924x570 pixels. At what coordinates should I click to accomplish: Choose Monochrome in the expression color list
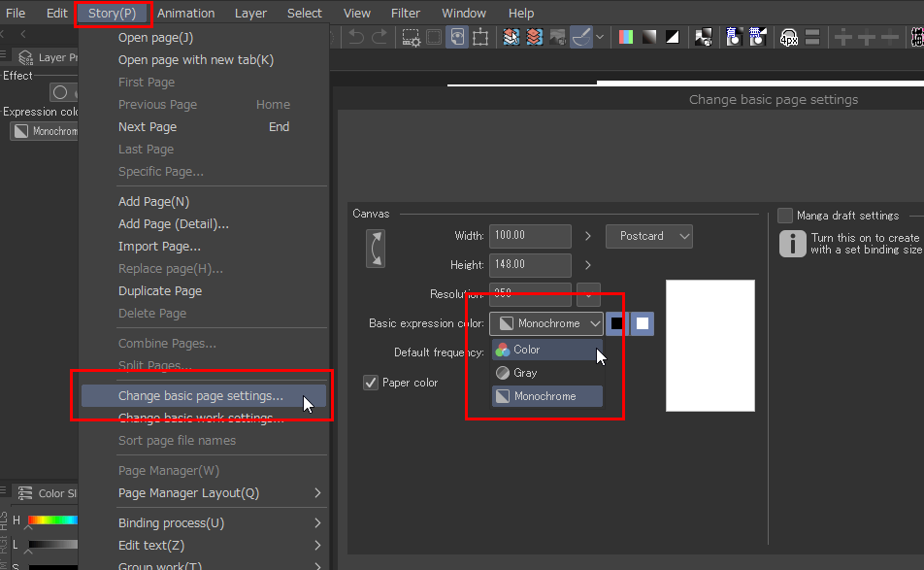click(546, 396)
